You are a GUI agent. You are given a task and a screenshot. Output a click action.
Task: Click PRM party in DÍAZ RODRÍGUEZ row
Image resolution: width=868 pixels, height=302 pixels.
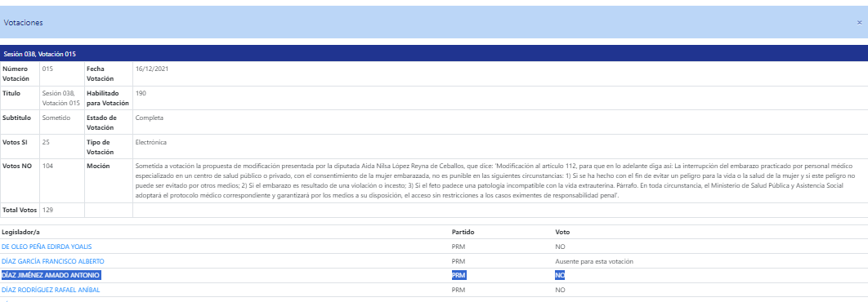pos(459,290)
